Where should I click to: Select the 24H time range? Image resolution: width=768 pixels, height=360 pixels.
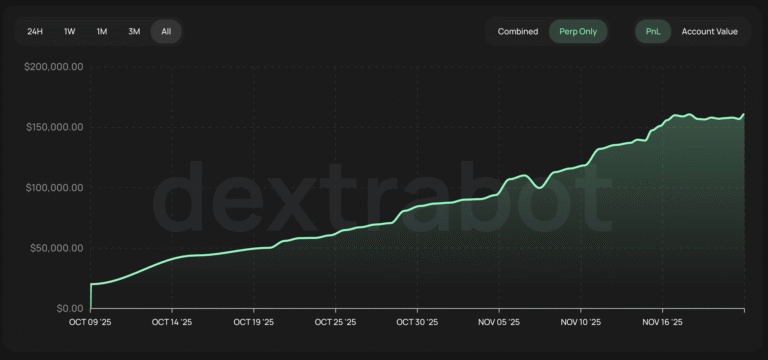pyautogui.click(x=35, y=32)
